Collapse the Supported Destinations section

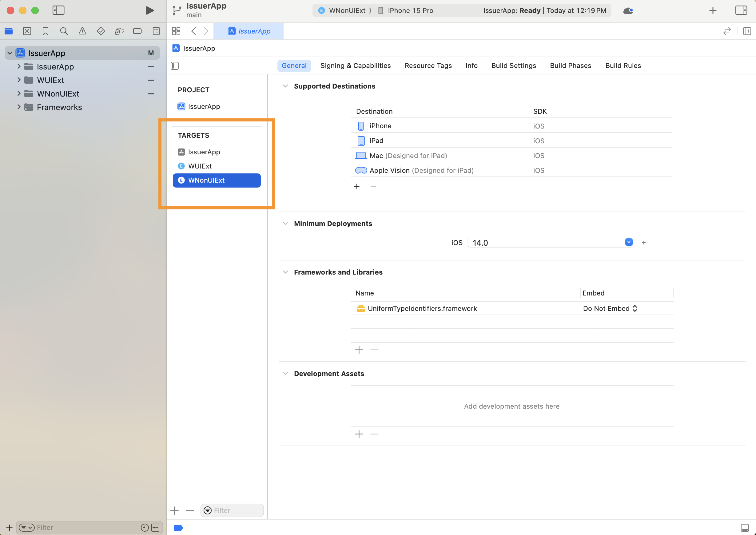click(285, 86)
